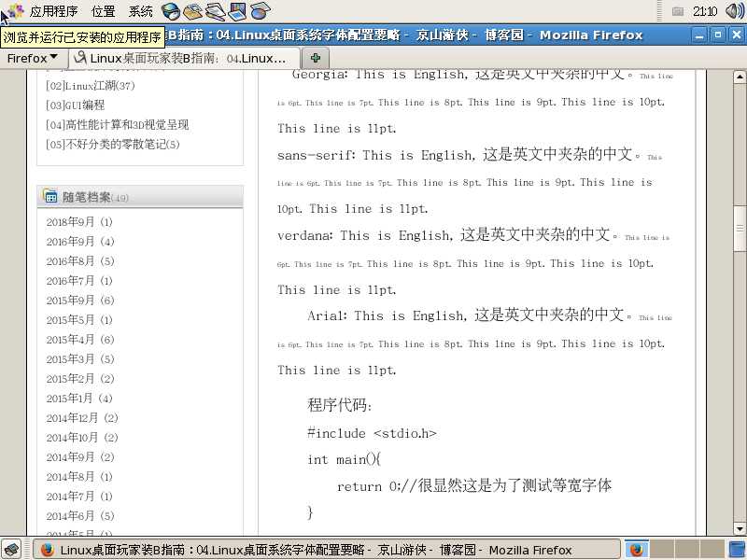Open the 2014年10月 (2) archive
Viewport: 747px width, 560px height.
pos(82,437)
